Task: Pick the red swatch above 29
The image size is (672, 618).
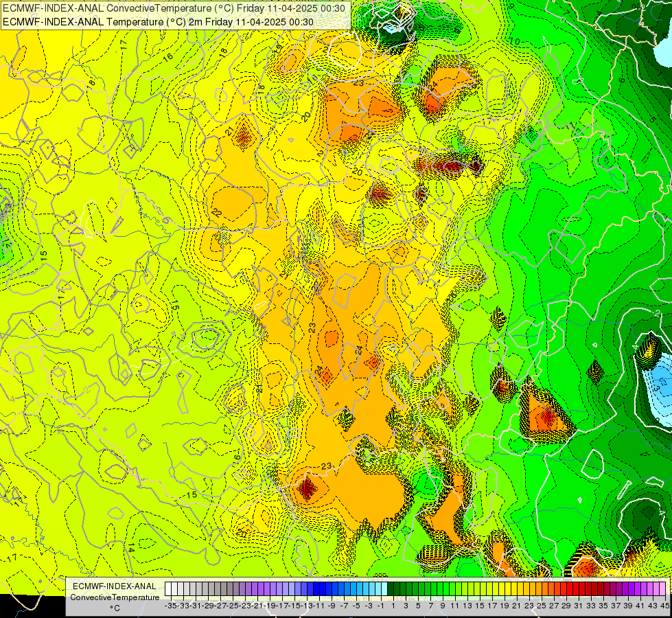Action: (x=563, y=588)
